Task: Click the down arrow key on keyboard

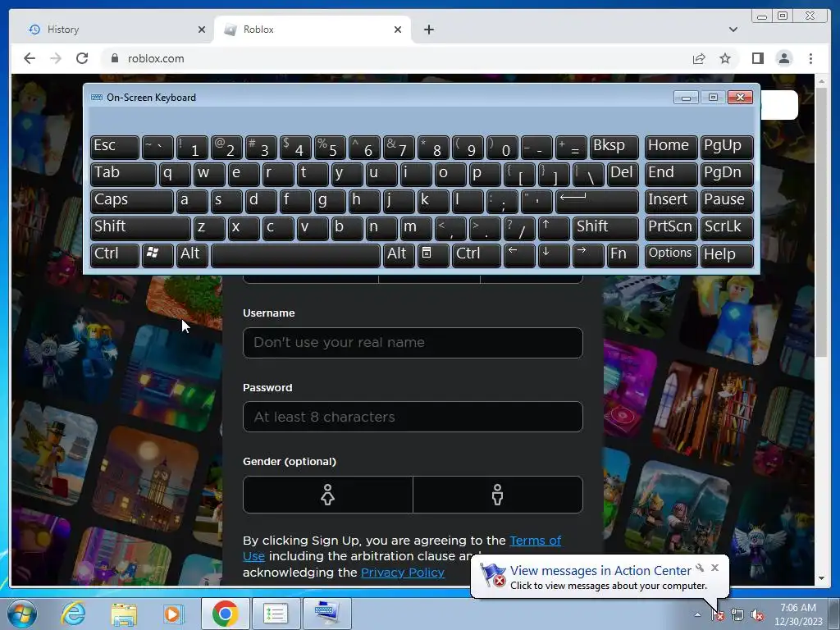Action: (554, 254)
